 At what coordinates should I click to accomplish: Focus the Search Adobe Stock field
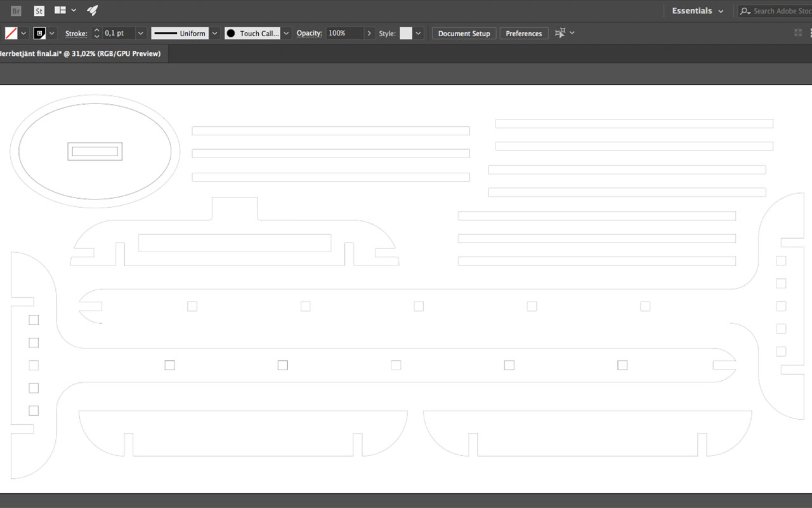click(776, 11)
